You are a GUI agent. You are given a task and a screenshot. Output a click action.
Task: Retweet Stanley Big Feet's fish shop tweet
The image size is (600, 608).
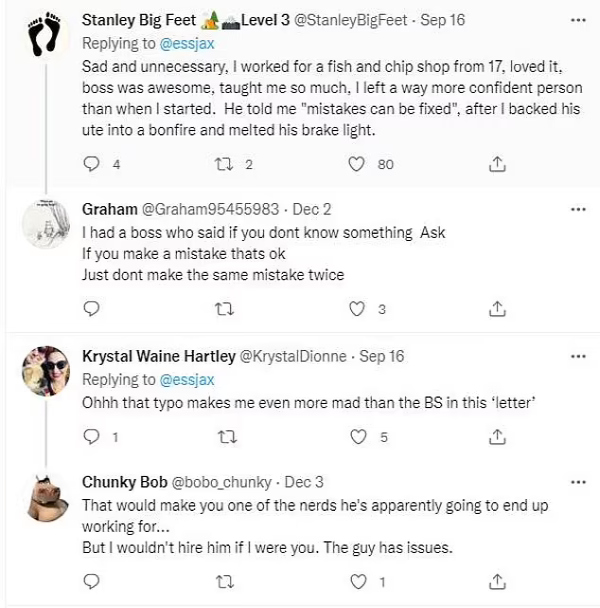pyautogui.click(x=225, y=164)
